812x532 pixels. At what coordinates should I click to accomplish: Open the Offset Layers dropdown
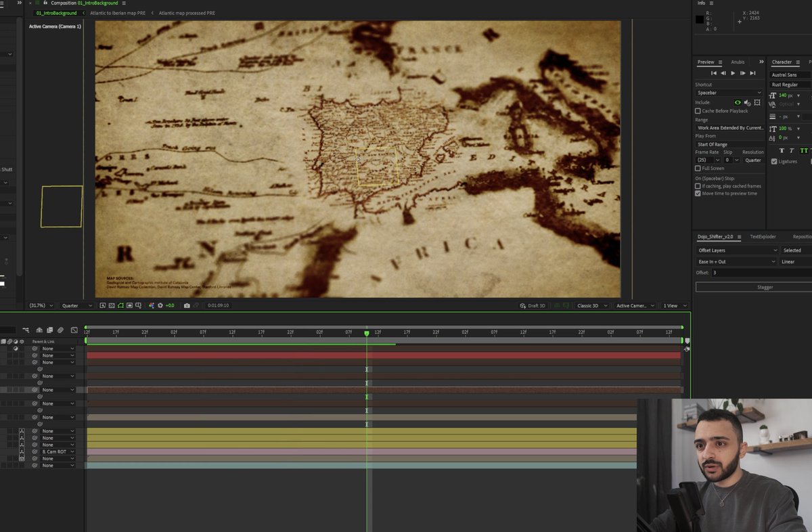(737, 250)
